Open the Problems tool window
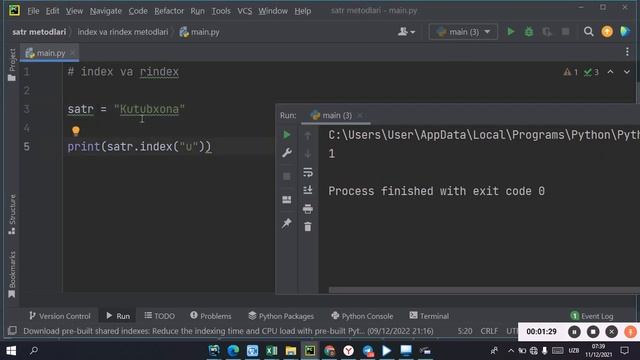This screenshot has width=640, height=360. [x=211, y=316]
